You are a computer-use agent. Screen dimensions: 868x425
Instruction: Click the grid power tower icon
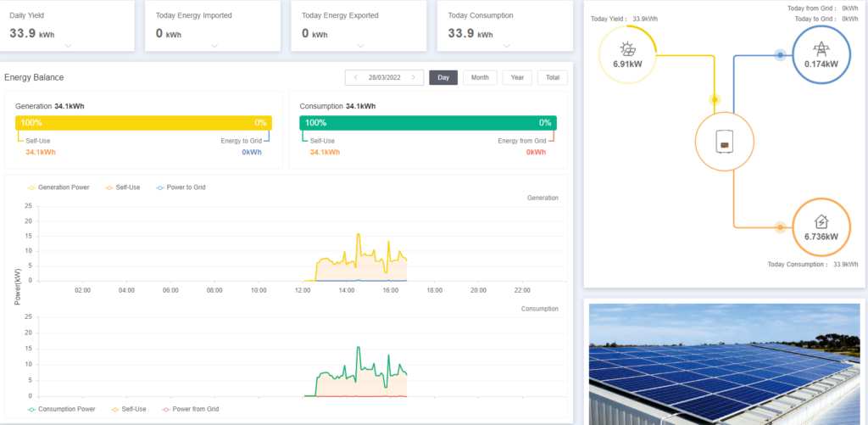pyautogui.click(x=820, y=49)
